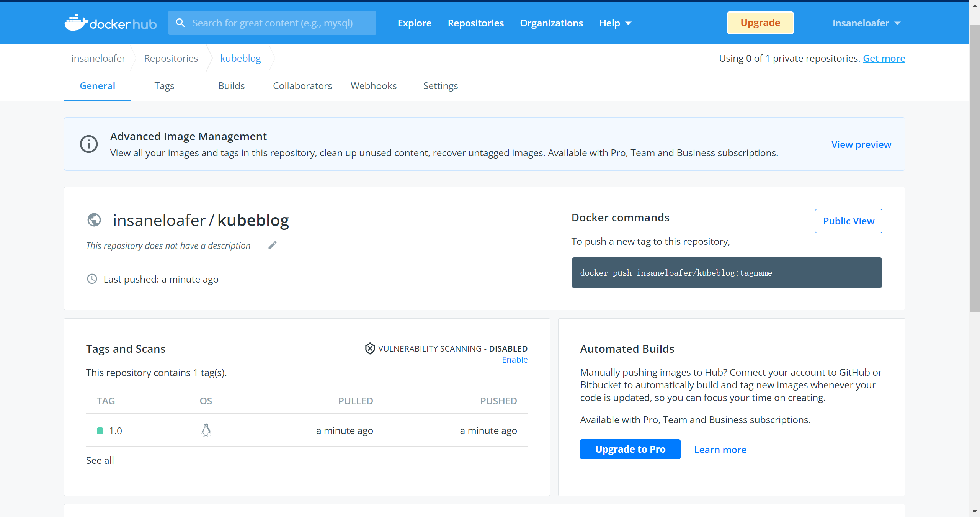Click the green status dot for tag 1.0
The image size is (980, 517).
pos(100,431)
